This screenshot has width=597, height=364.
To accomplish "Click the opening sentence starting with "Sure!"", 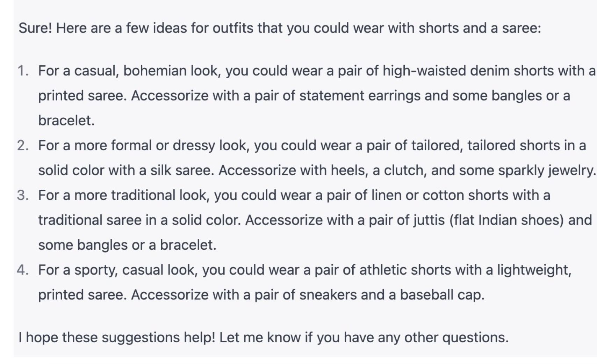I will pos(280,28).
